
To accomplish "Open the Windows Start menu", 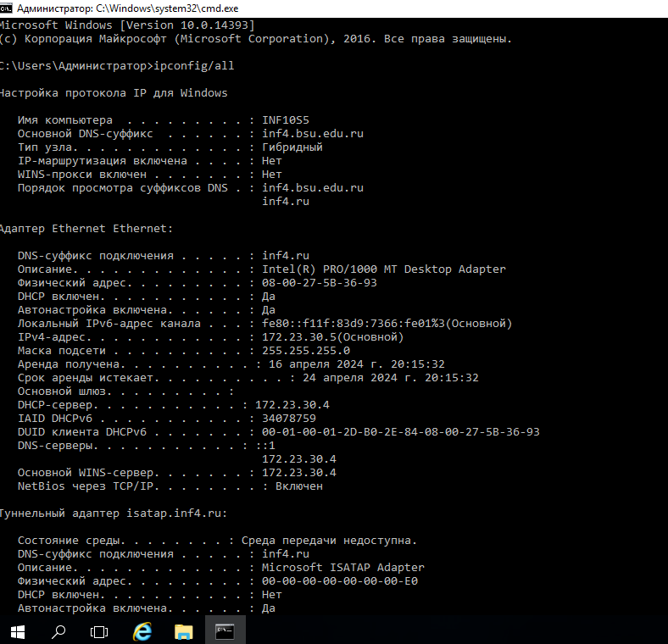I will point(18,631).
